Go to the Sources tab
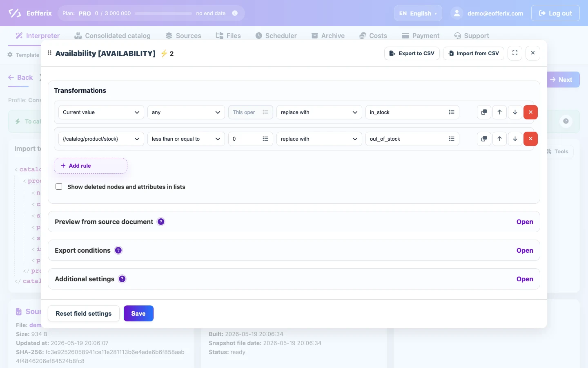The image size is (588, 368). (x=183, y=36)
